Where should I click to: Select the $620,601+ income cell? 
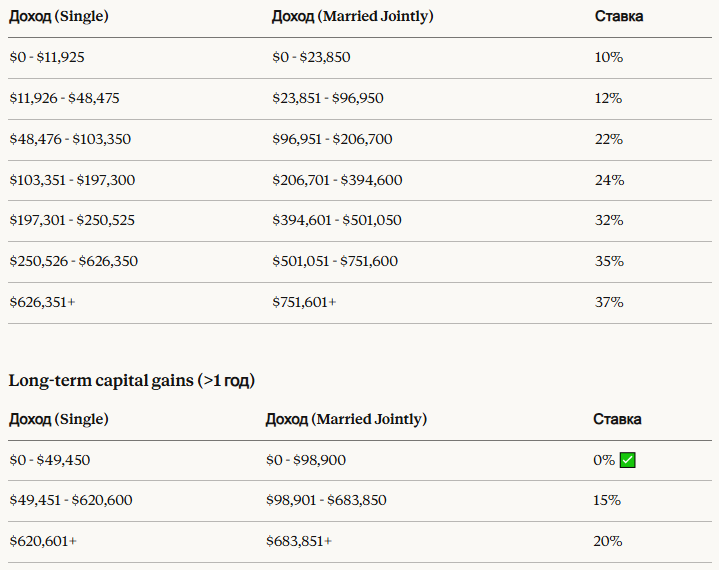pos(43,541)
